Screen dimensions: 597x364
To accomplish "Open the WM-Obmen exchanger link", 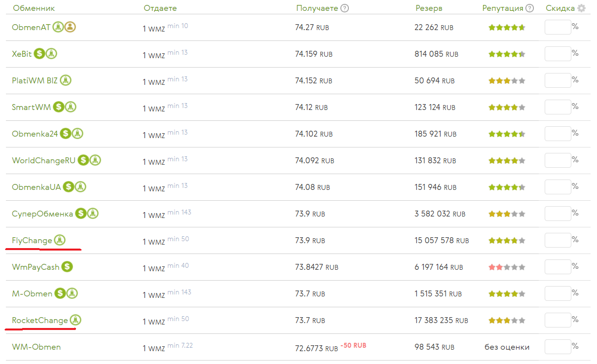I will pyautogui.click(x=36, y=347).
